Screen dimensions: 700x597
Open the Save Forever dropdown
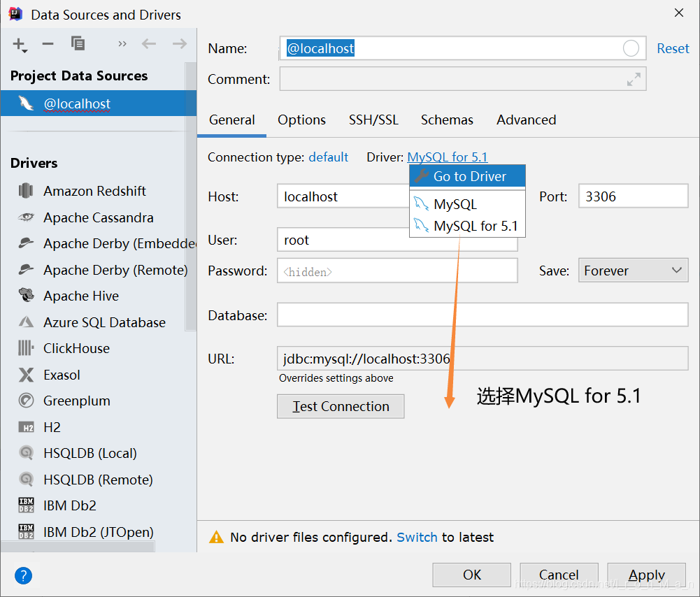click(x=633, y=271)
